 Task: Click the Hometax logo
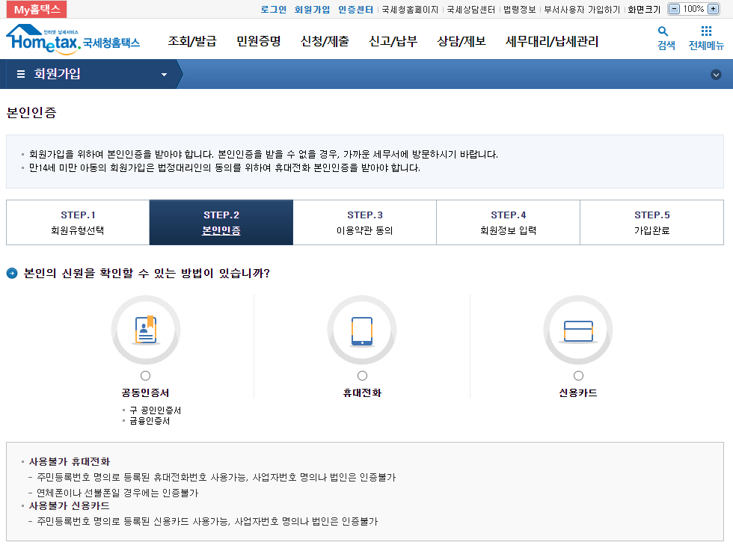(x=73, y=40)
